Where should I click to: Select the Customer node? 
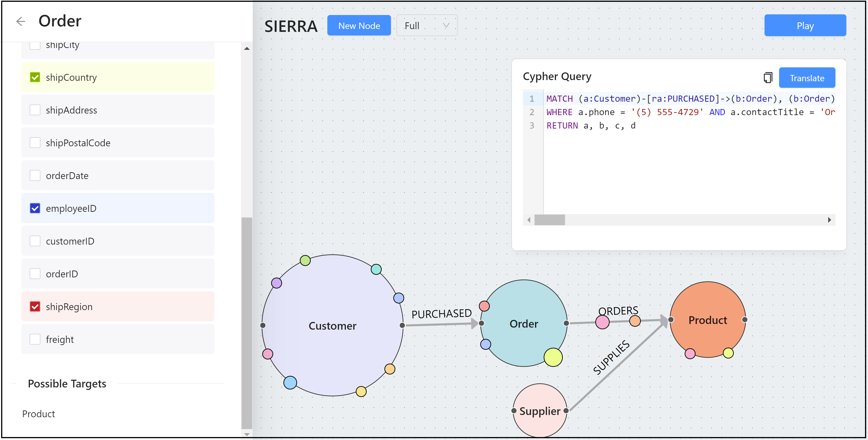pos(332,326)
